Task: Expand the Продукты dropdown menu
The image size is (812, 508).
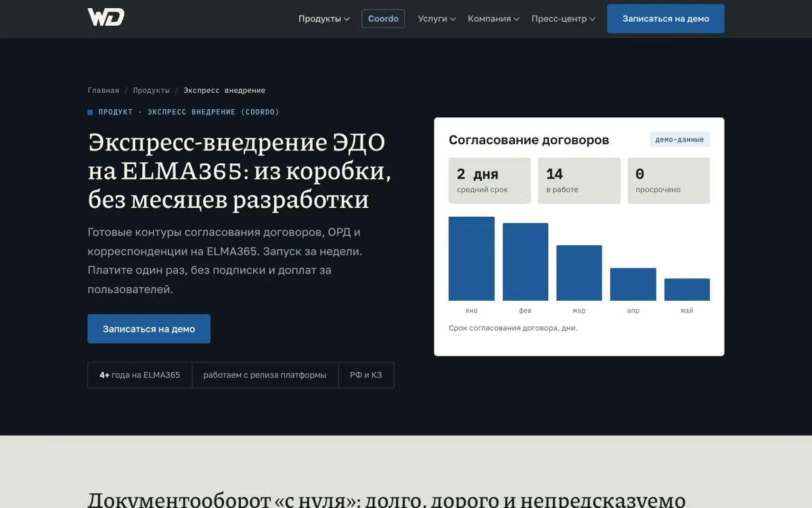Action: (324, 19)
